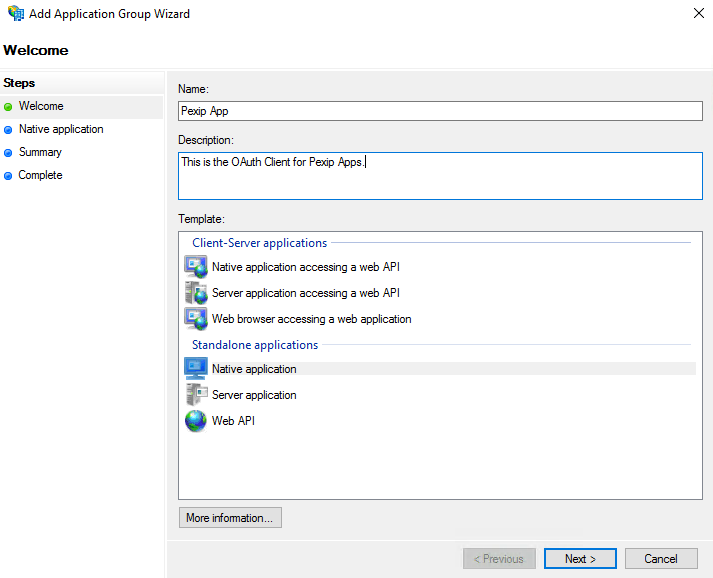This screenshot has height=578, width=713.
Task: Click the Native application accessing web API icon
Action: click(196, 267)
